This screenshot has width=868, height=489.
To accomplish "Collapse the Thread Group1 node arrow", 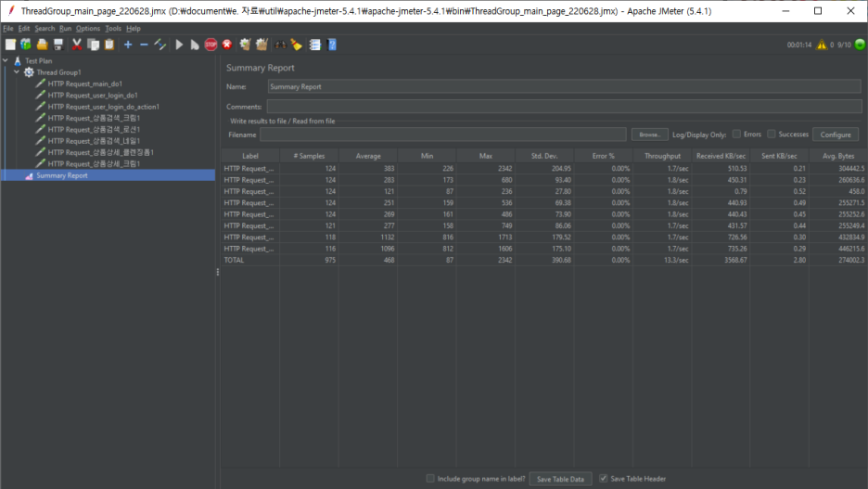I will tap(17, 72).
